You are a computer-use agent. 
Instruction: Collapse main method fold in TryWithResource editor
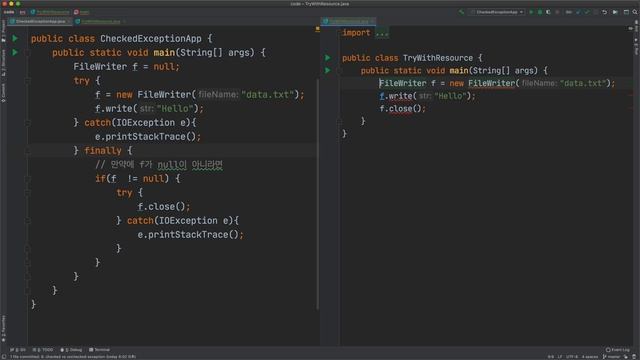click(340, 71)
